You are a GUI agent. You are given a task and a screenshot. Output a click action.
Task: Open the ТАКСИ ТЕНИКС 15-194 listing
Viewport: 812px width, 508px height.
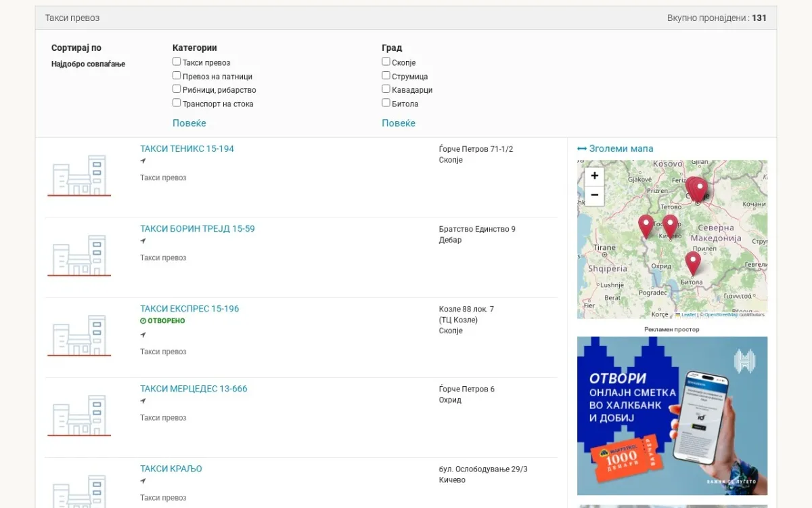point(187,149)
